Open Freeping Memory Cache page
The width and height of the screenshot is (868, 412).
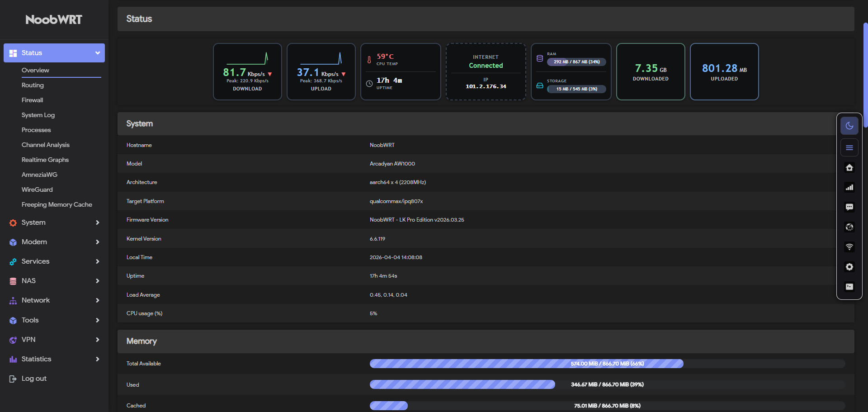[x=57, y=204]
